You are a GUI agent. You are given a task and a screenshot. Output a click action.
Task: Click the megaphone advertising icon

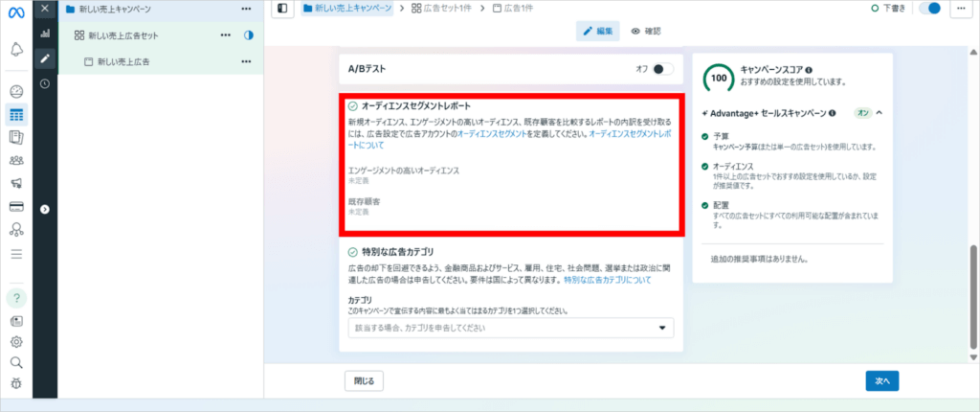point(17,183)
